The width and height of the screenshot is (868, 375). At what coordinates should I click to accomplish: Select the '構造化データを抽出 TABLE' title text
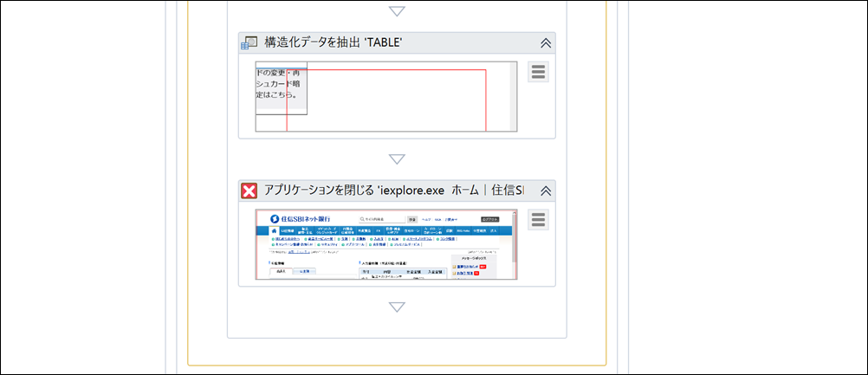point(334,43)
